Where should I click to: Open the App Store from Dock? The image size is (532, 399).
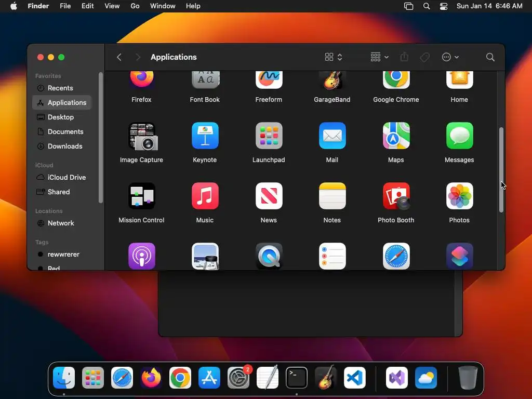pyautogui.click(x=209, y=378)
